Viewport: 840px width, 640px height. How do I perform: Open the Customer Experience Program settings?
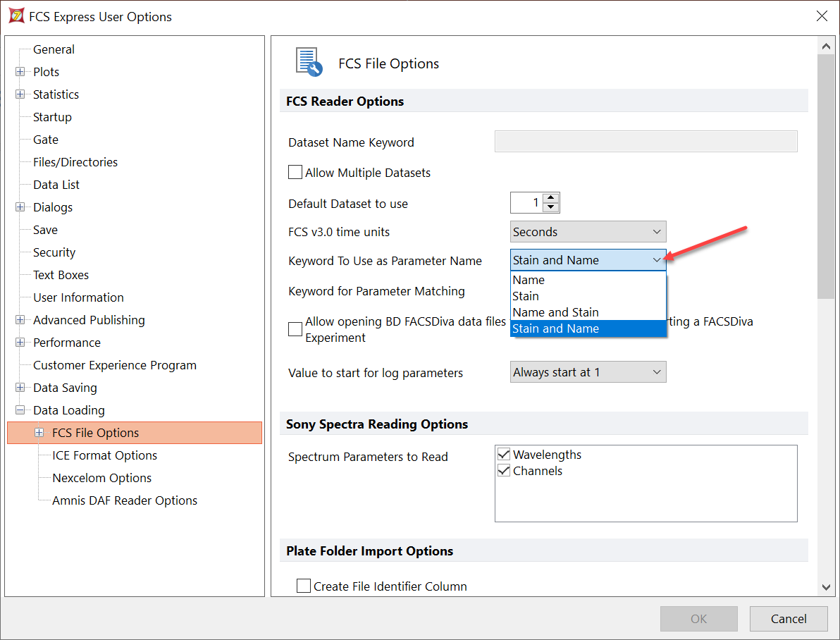114,365
